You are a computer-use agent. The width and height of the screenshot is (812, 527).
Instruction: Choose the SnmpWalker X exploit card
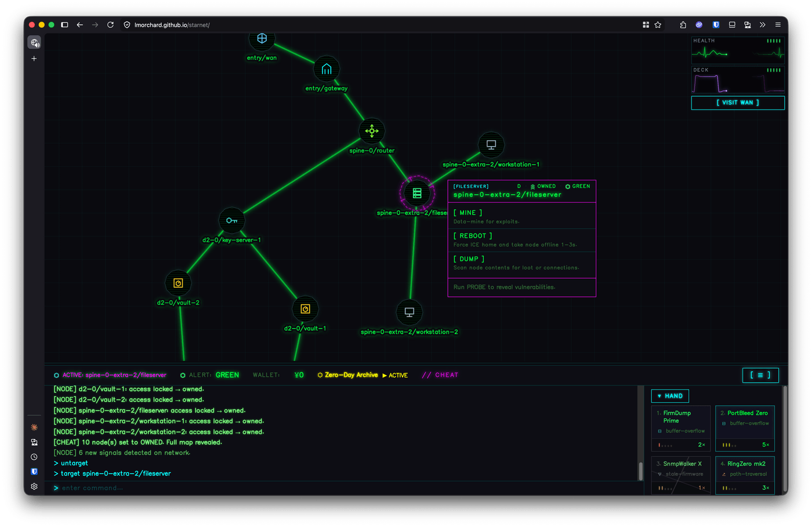681,475
